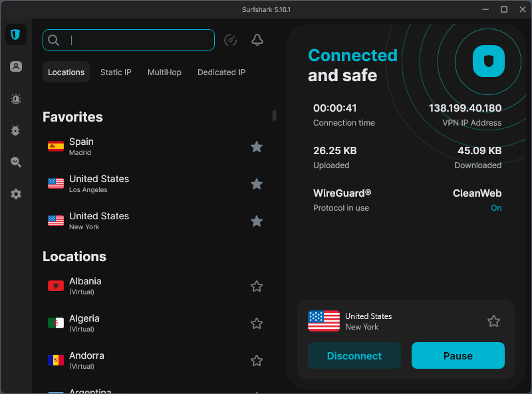The height and width of the screenshot is (394, 532).
Task: Switch to the MultiHop tab
Action: 164,72
